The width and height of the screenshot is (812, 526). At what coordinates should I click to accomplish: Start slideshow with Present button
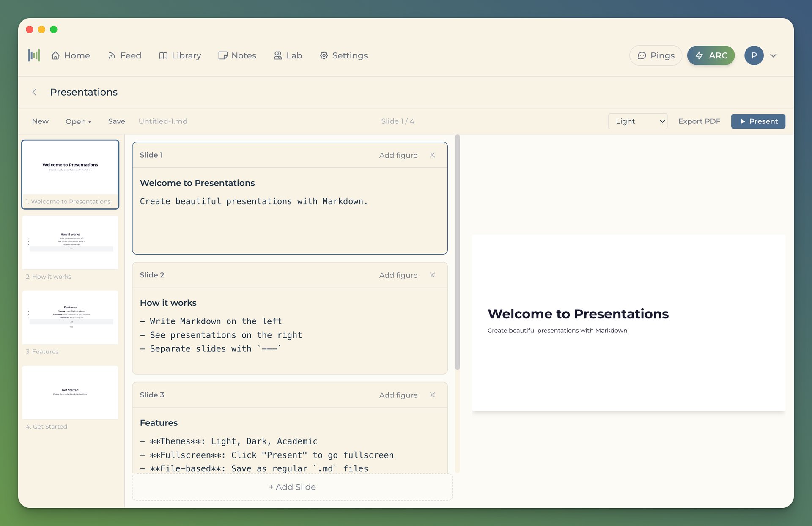[x=758, y=121]
